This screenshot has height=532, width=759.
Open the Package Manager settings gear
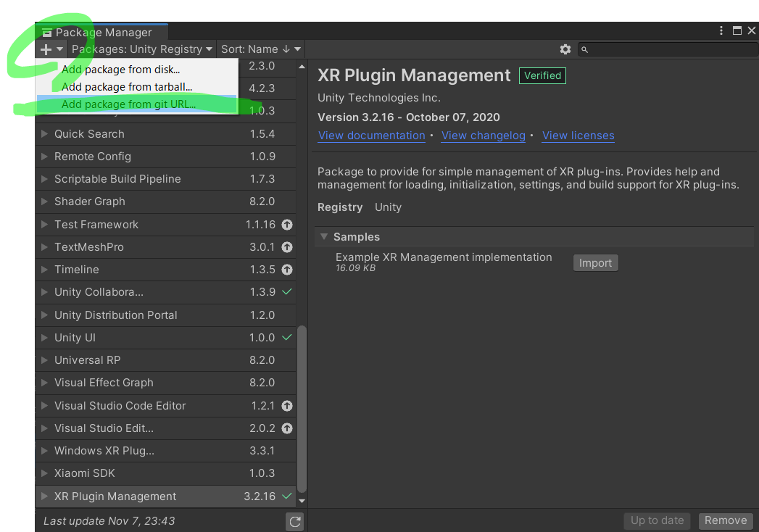tap(565, 49)
